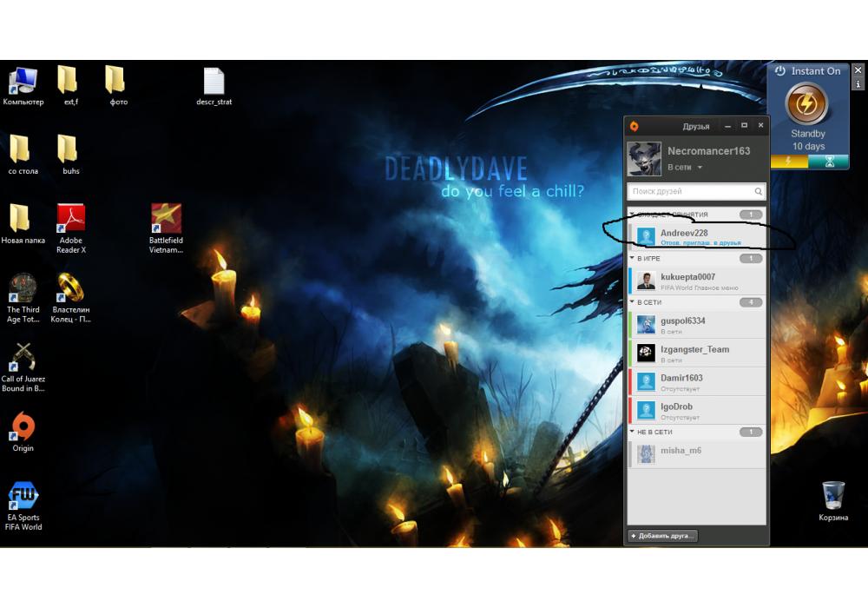
Task: Click the power icon beside Instant On
Action: pyautogui.click(x=780, y=71)
